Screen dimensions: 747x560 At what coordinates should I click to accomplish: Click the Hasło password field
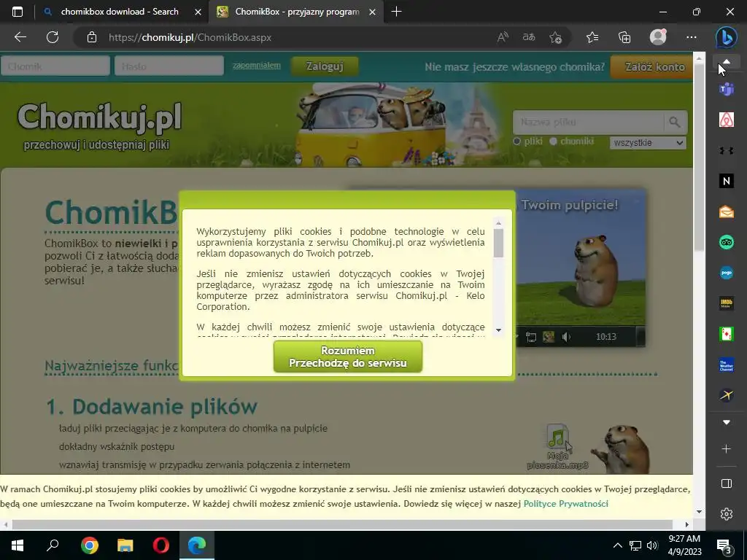169,66
